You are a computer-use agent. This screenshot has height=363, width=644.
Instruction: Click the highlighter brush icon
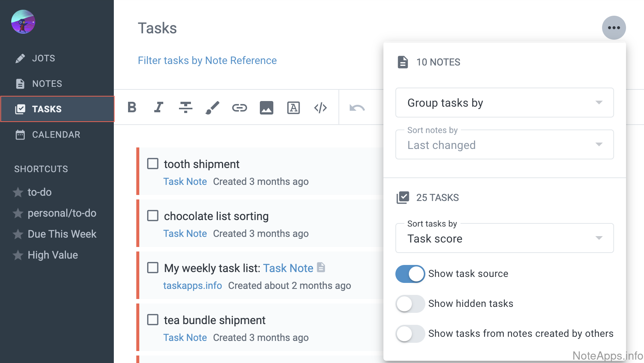point(212,108)
